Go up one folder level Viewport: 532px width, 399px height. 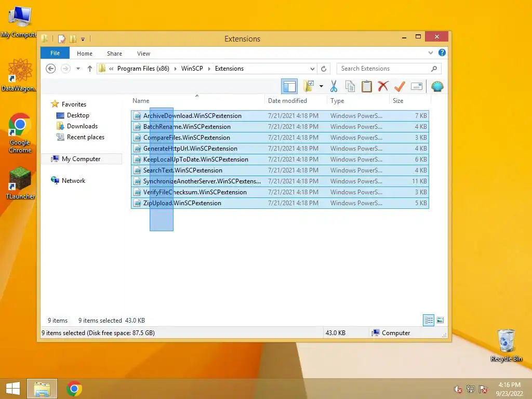(x=89, y=69)
